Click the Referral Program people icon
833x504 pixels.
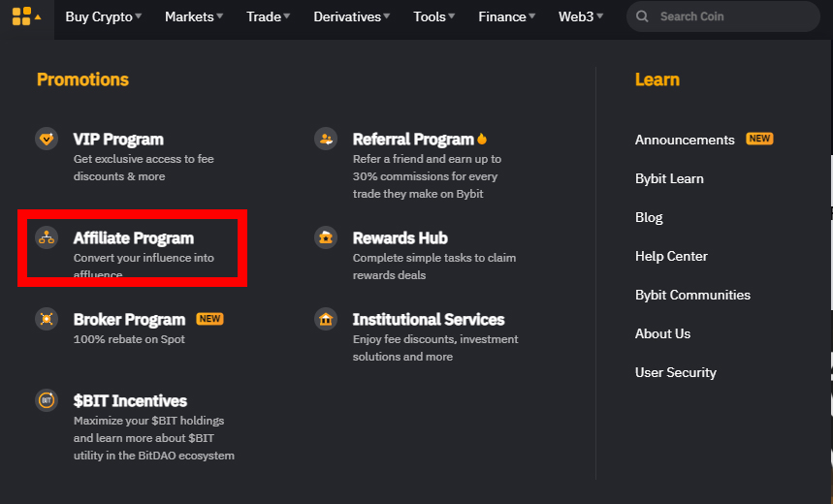[x=326, y=140]
